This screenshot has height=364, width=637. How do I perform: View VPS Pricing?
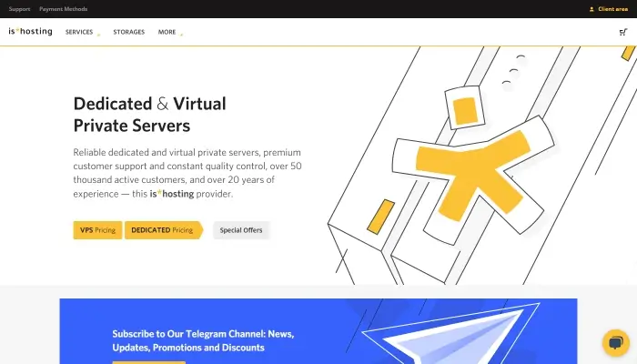97,230
